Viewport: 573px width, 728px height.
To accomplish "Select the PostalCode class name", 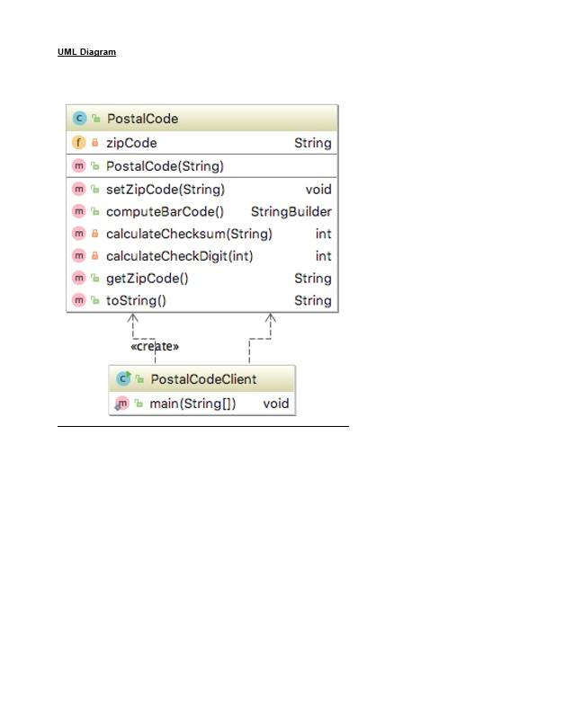I will click(x=143, y=119).
